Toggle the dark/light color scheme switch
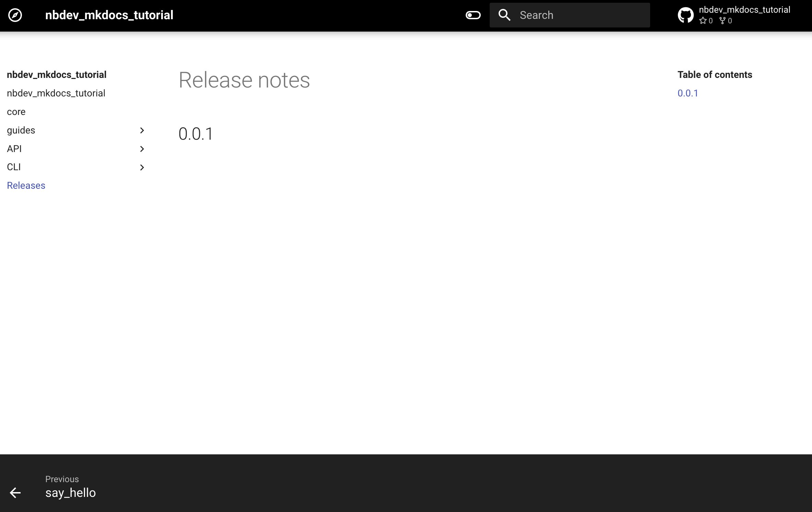This screenshot has height=512, width=812. [x=473, y=15]
